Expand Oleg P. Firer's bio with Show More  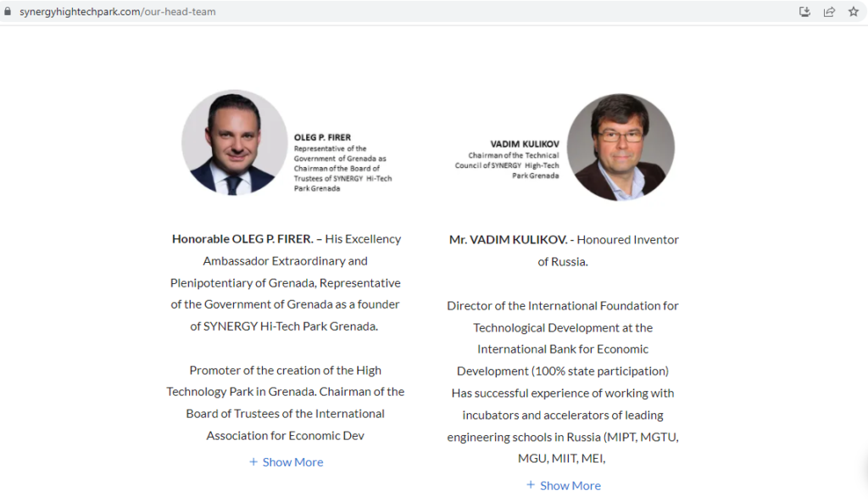click(x=292, y=462)
